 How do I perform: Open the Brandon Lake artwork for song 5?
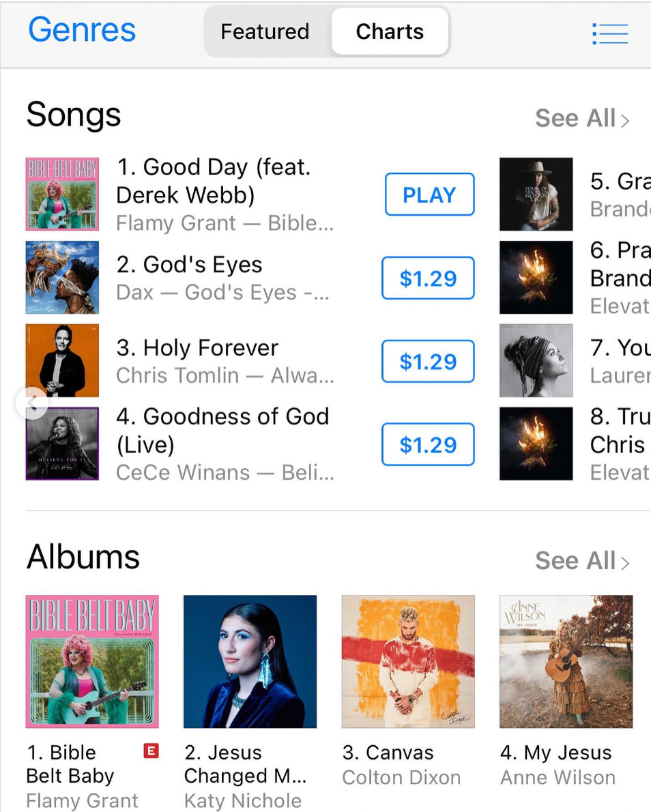(536, 194)
